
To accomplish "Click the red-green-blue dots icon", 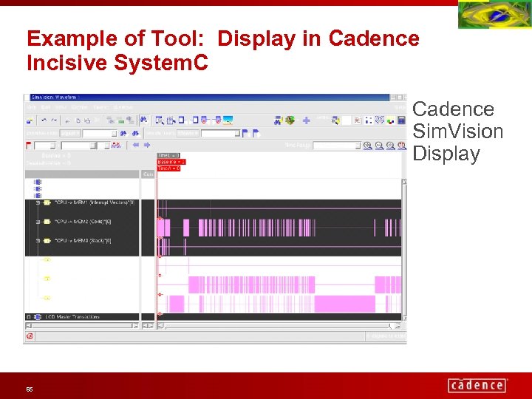I will (x=391, y=120).
